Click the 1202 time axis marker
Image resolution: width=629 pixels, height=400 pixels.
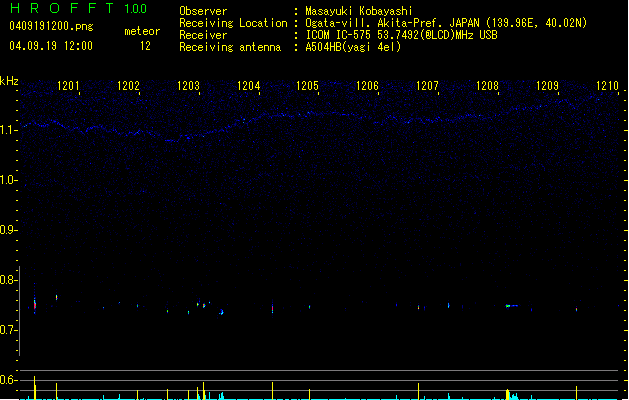pyautogui.click(x=128, y=85)
